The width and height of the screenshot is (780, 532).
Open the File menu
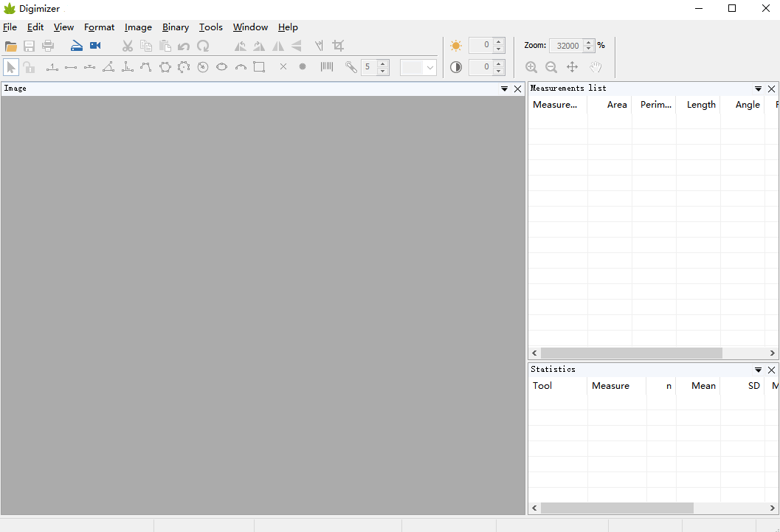click(x=10, y=27)
